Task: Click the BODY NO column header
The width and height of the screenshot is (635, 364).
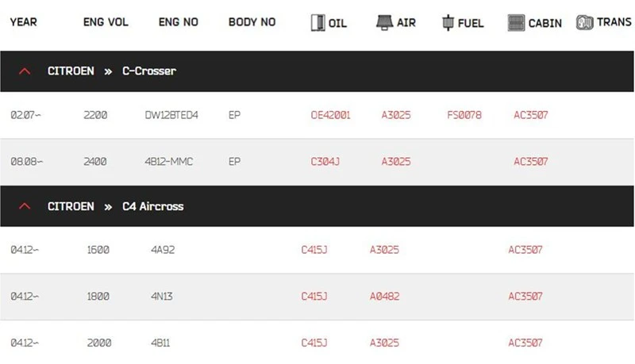Action: pyautogui.click(x=252, y=22)
